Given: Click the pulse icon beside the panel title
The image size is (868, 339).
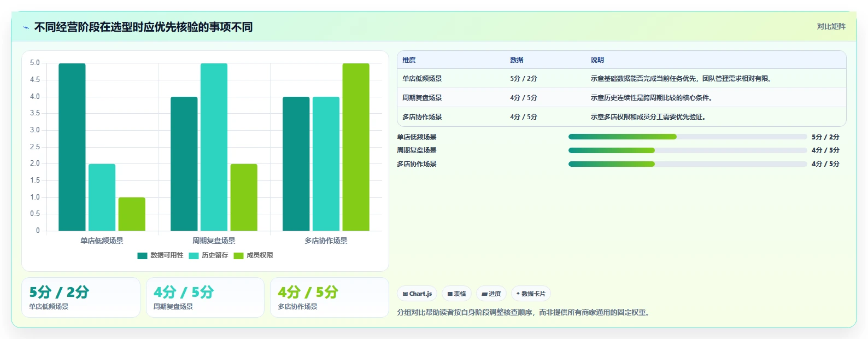Looking at the screenshot, I should tap(26, 27).
